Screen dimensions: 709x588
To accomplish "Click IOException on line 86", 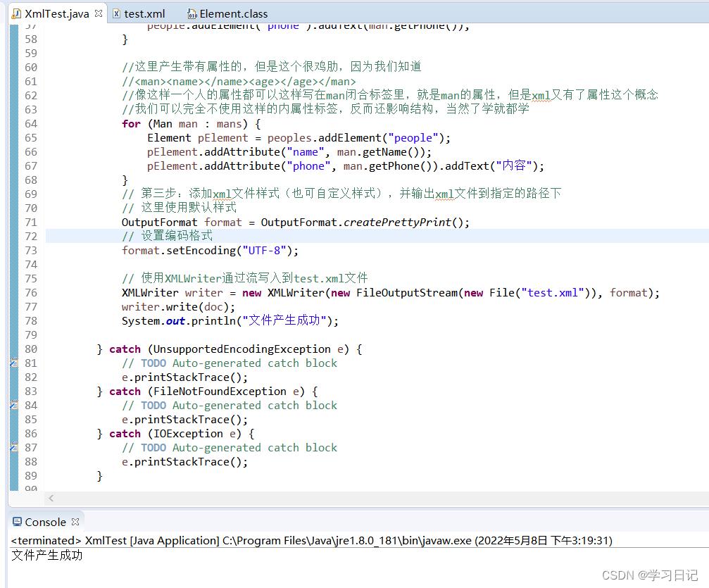I will [188, 433].
